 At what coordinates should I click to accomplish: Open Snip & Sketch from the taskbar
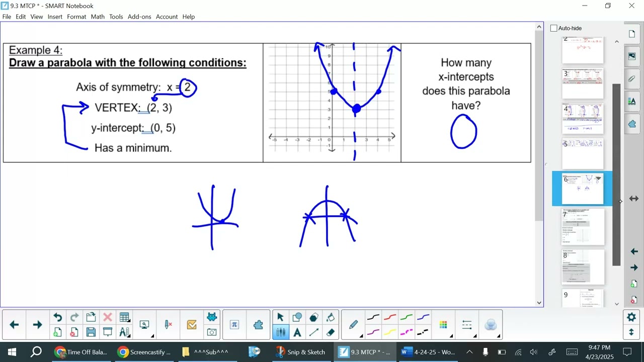(301, 352)
